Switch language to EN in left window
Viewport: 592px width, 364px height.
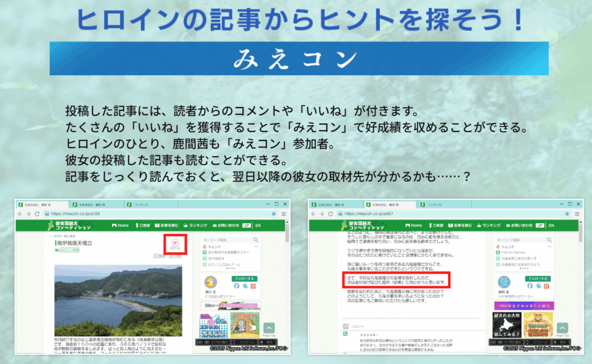[x=258, y=225]
